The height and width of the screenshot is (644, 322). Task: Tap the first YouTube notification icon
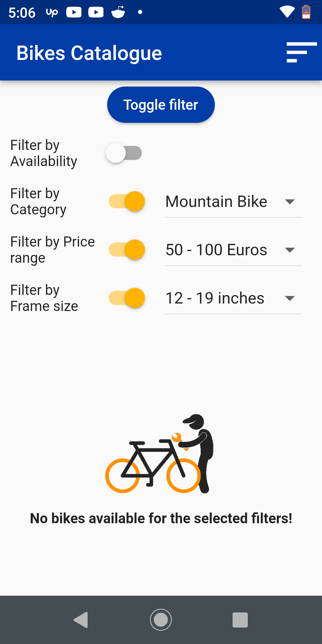coord(74,12)
